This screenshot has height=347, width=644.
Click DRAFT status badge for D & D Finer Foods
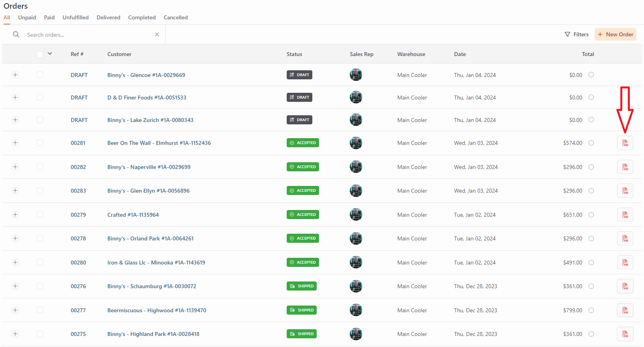(299, 97)
